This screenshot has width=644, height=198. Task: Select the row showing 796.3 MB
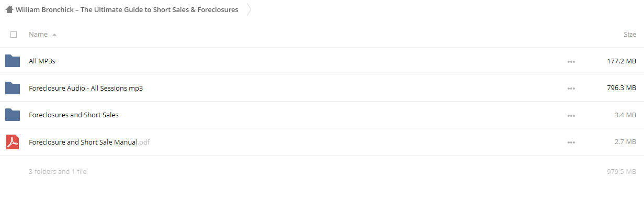322,88
